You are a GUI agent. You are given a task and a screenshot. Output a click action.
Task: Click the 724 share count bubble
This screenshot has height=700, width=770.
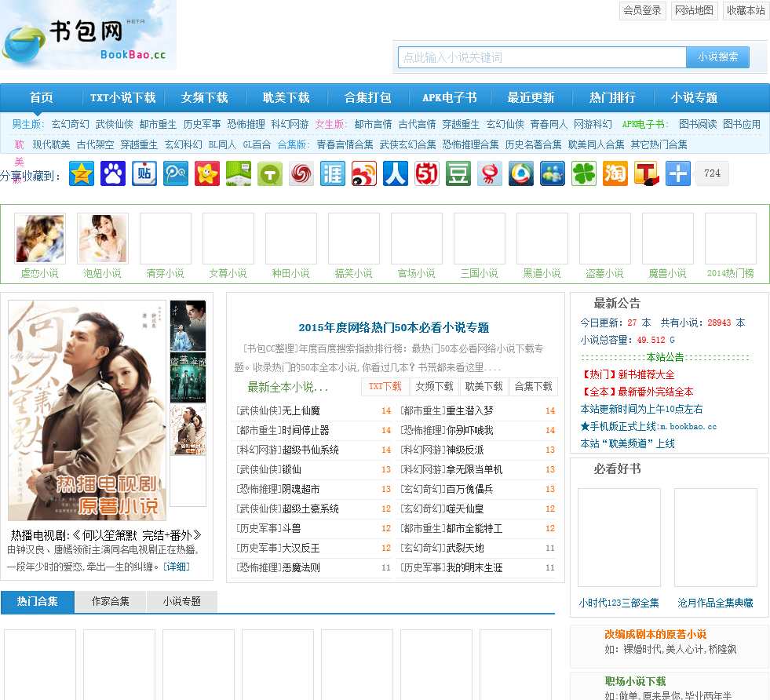tap(712, 173)
